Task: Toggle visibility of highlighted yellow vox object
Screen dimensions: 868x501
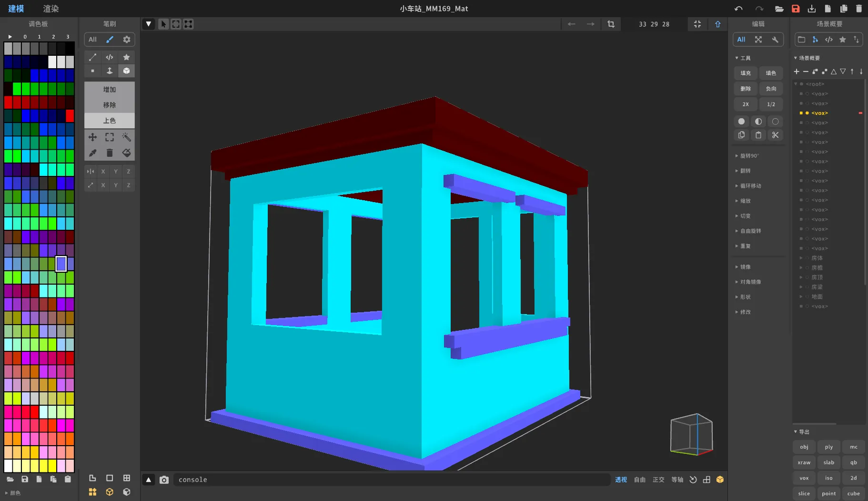Action: point(807,113)
